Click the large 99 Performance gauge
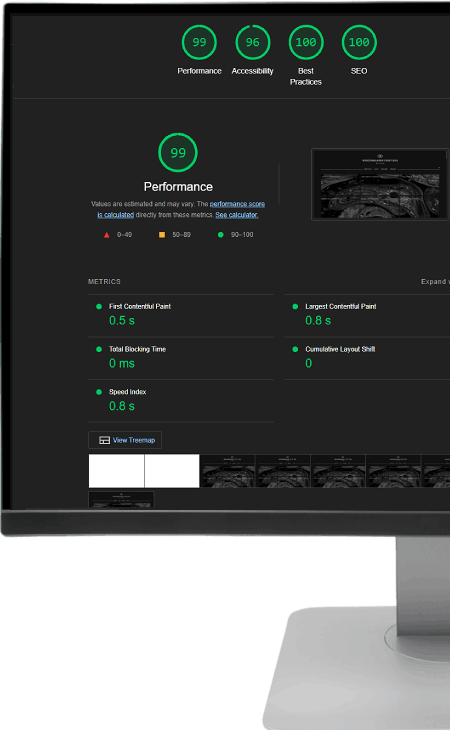This screenshot has height=730, width=450. 178,152
